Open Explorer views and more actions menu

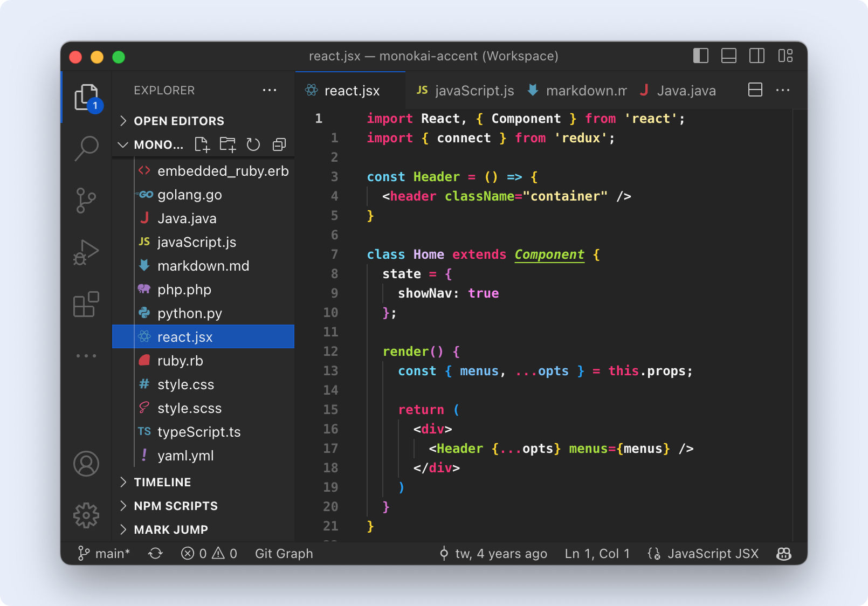pos(270,90)
